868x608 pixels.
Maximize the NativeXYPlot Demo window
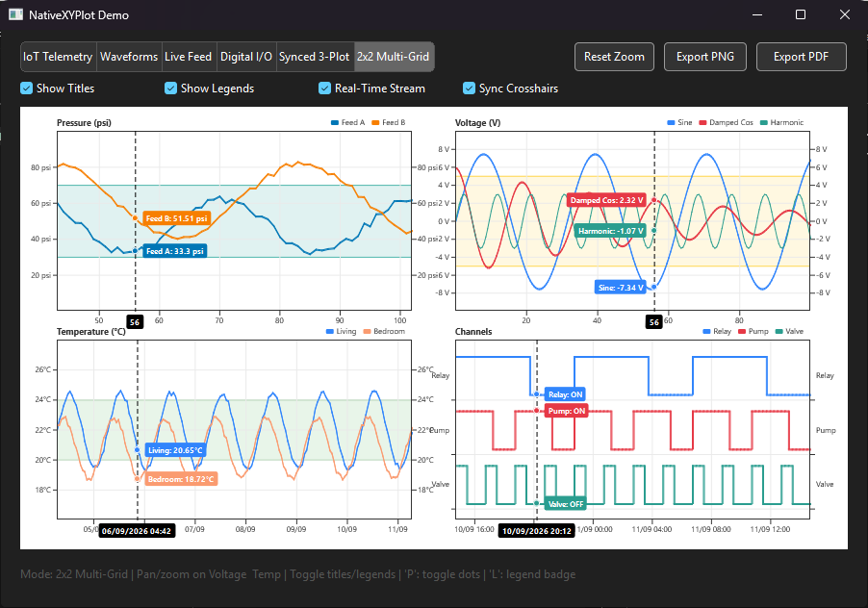click(x=801, y=15)
